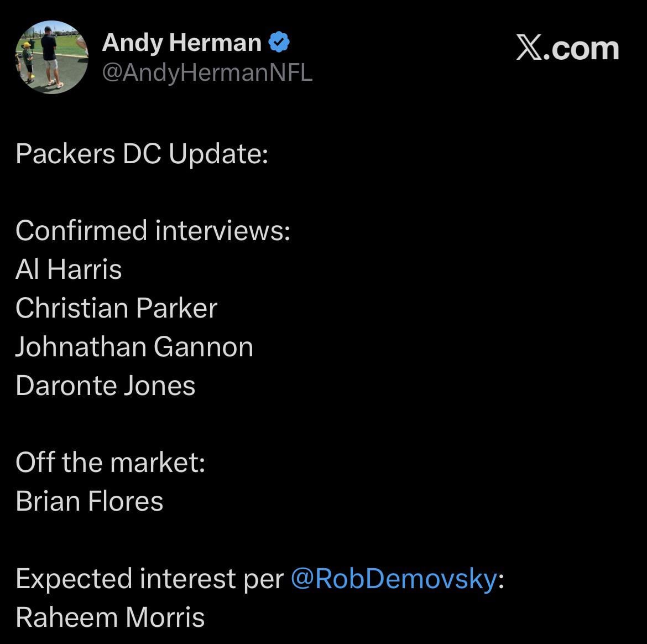Select the name Brian Flores
647x644 pixels.
click(89, 501)
